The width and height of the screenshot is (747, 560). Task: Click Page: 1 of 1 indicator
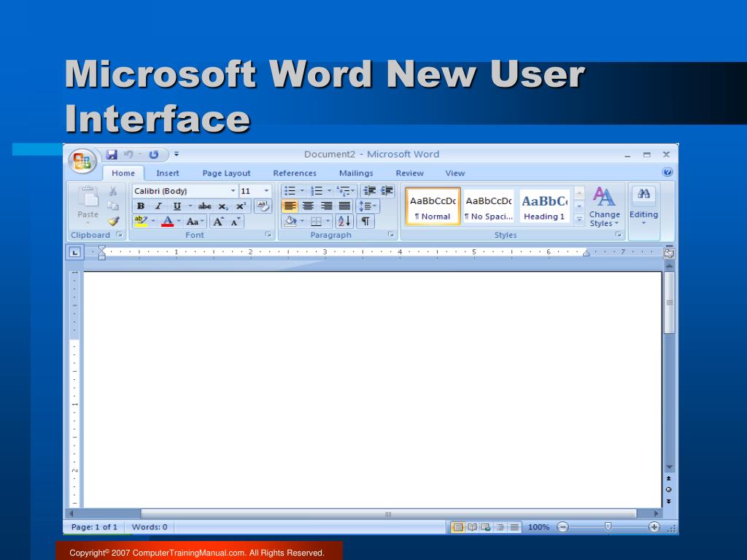94,527
